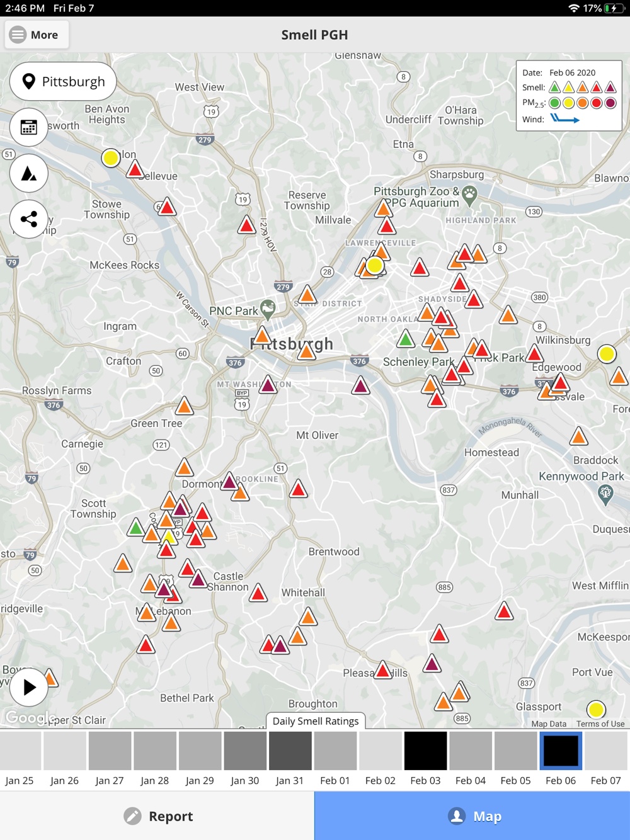Select the Feb 05 smell rating day

click(x=516, y=759)
